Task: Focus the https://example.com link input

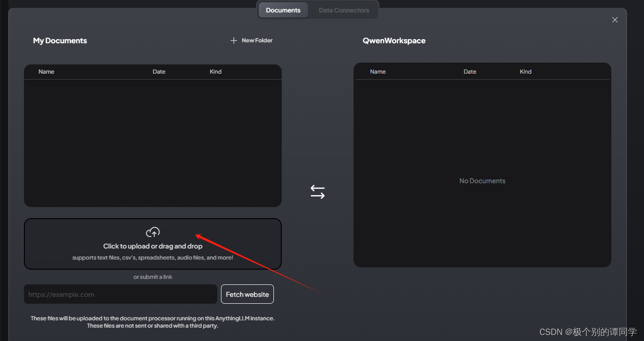Action: 121,294
